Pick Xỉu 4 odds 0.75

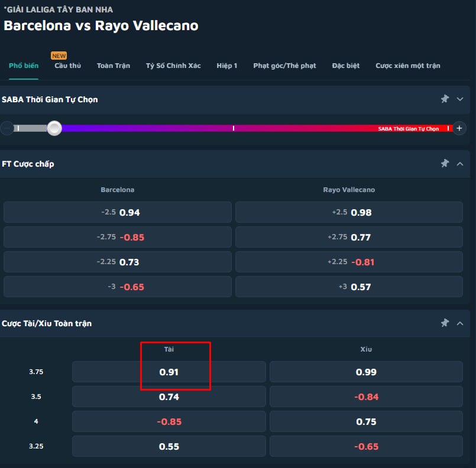[x=366, y=421]
